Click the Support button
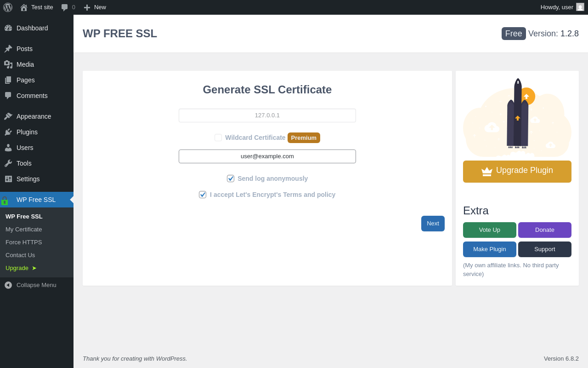The width and height of the screenshot is (588, 368). coord(545,249)
